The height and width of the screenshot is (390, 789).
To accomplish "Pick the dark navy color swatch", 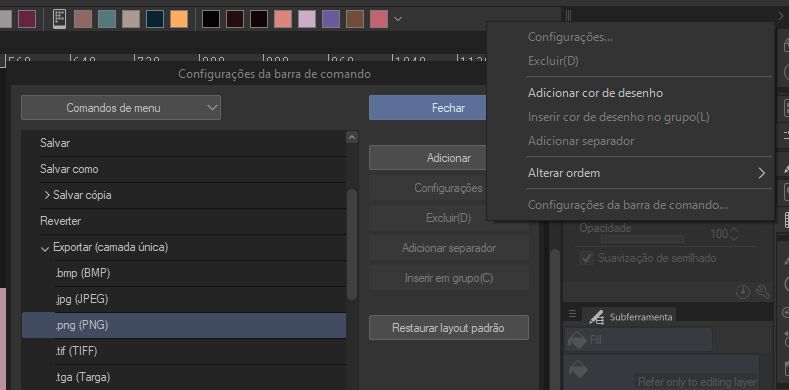I will [x=155, y=19].
